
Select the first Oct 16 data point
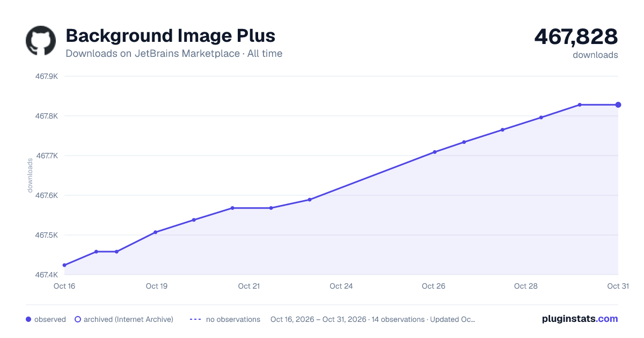click(x=64, y=265)
